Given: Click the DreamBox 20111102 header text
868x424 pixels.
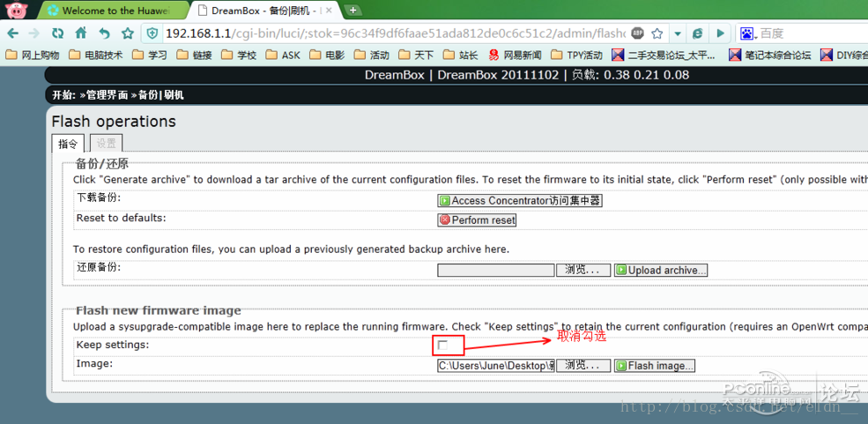Looking at the screenshot, I should click(498, 75).
